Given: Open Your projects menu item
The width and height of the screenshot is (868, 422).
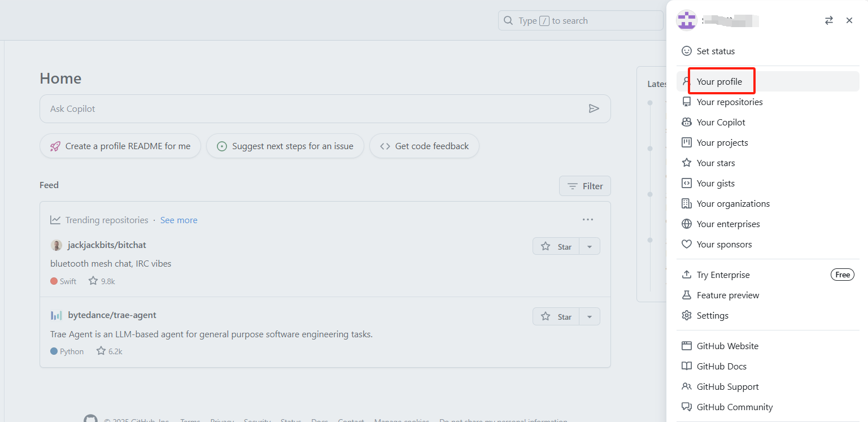Looking at the screenshot, I should click(768, 142).
